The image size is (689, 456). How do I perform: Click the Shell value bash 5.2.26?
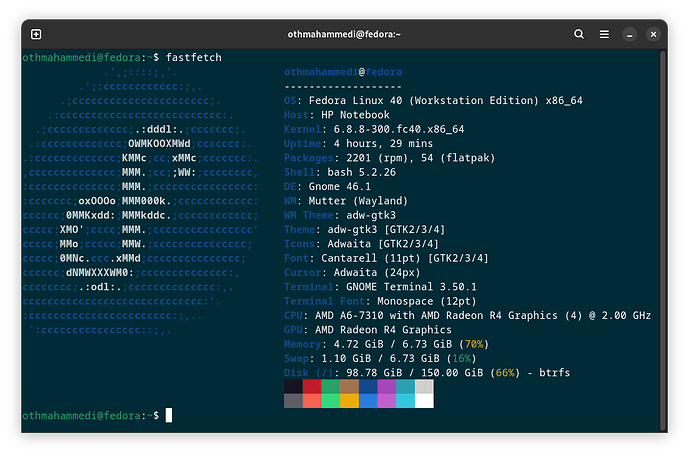361,172
